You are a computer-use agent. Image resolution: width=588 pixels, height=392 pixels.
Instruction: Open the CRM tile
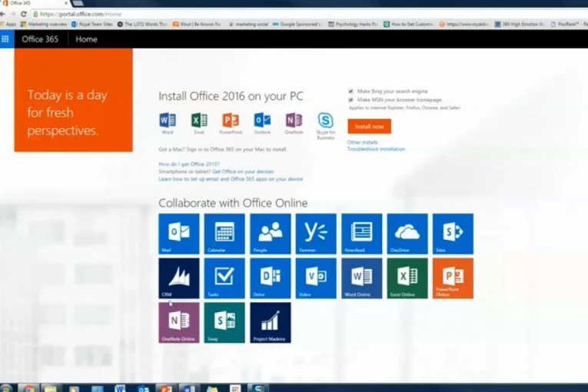click(x=178, y=277)
